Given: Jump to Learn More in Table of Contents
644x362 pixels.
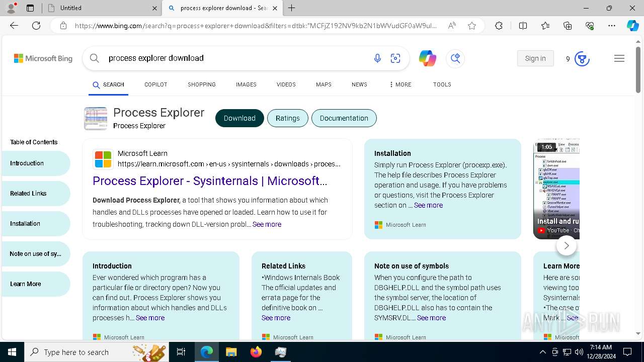Looking at the screenshot, I should 36,284.
